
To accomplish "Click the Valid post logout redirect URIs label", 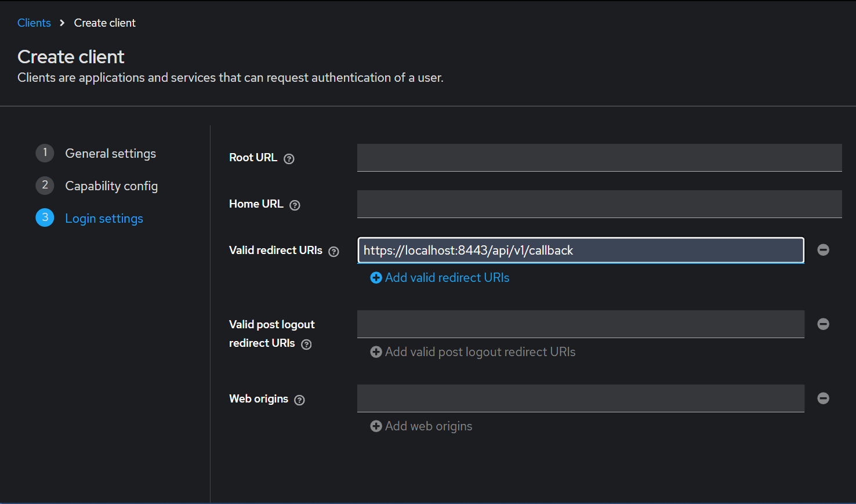I will point(271,333).
